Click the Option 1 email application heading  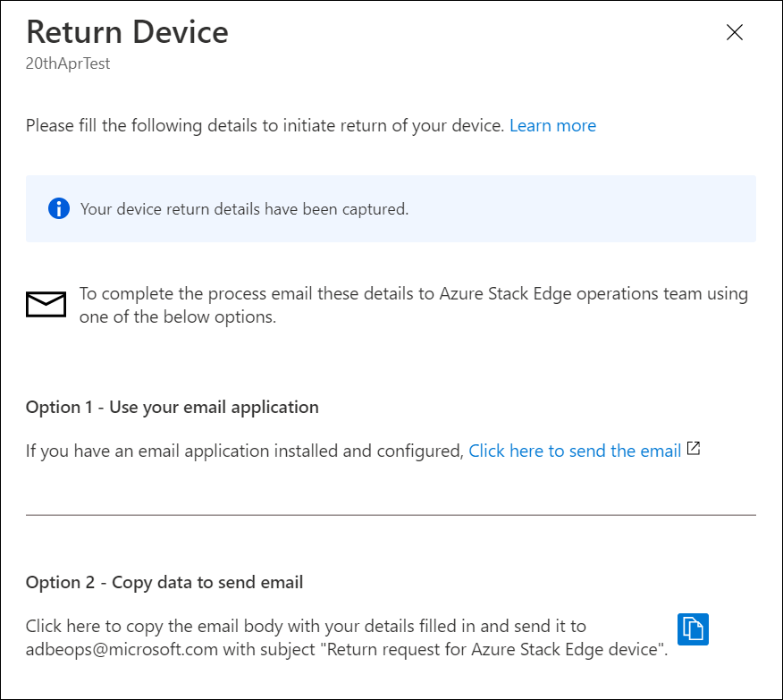[172, 407]
